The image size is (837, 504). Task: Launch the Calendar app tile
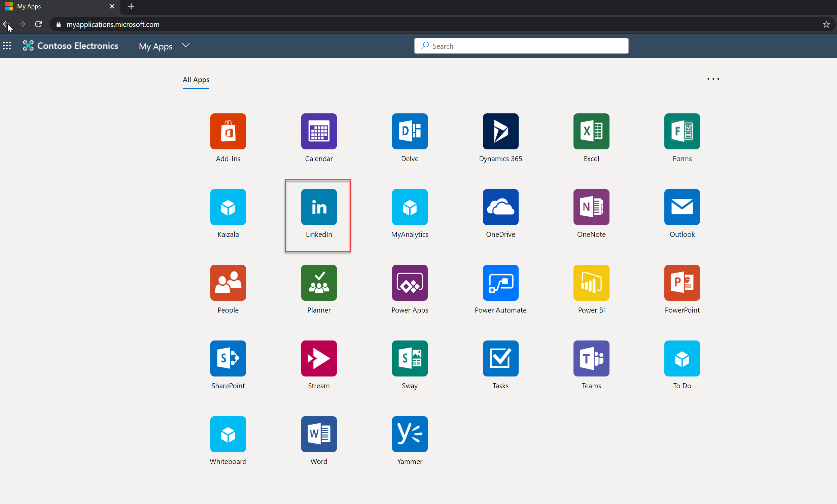pyautogui.click(x=319, y=131)
